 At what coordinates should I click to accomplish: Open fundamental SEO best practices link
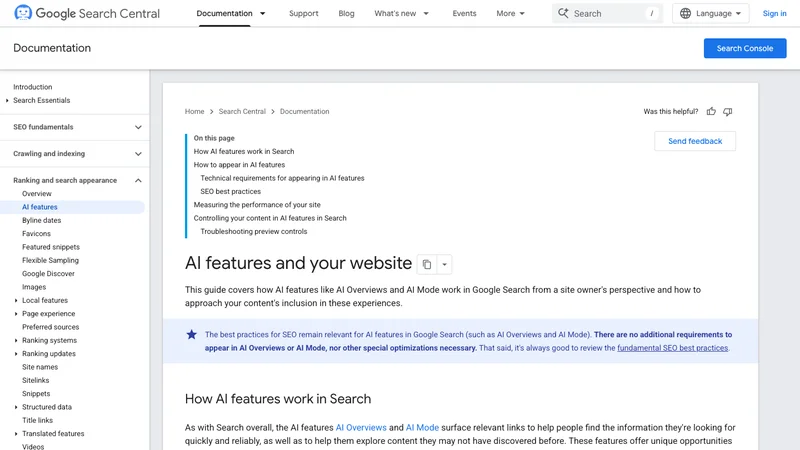(672, 348)
